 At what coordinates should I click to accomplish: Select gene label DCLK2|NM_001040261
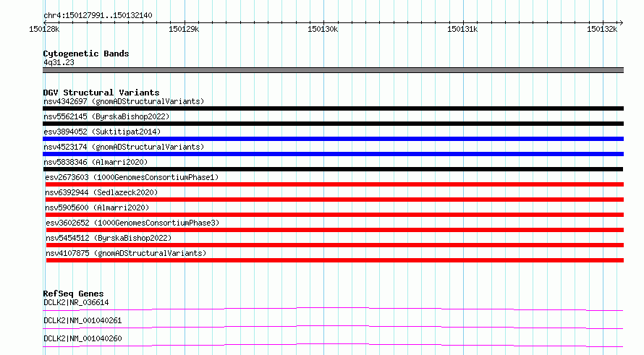[82, 320]
